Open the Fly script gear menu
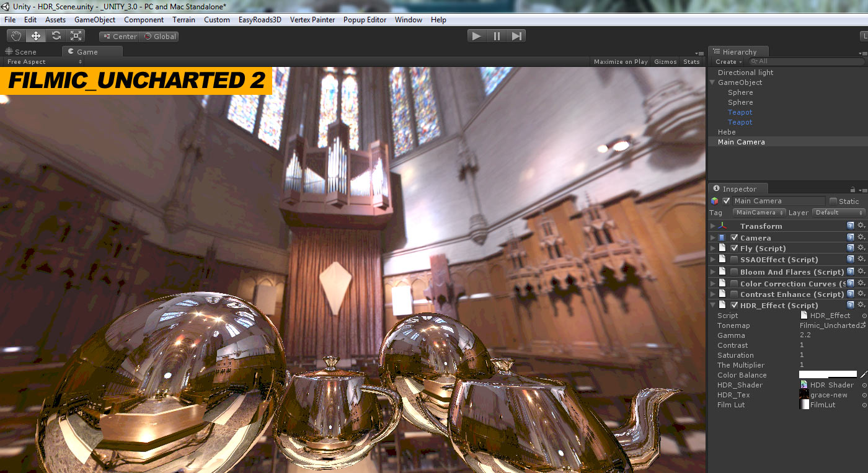The image size is (868, 473). tap(861, 248)
